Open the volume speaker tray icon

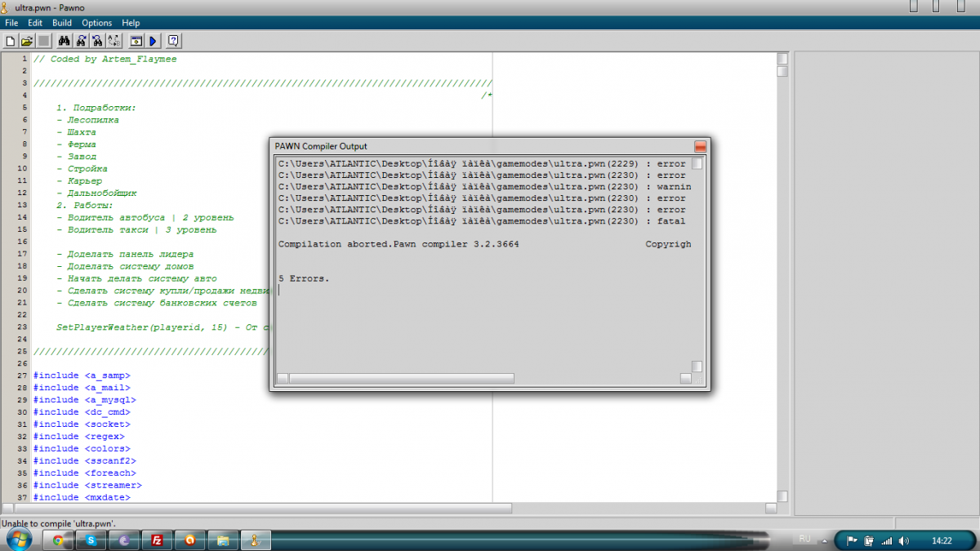(x=902, y=540)
